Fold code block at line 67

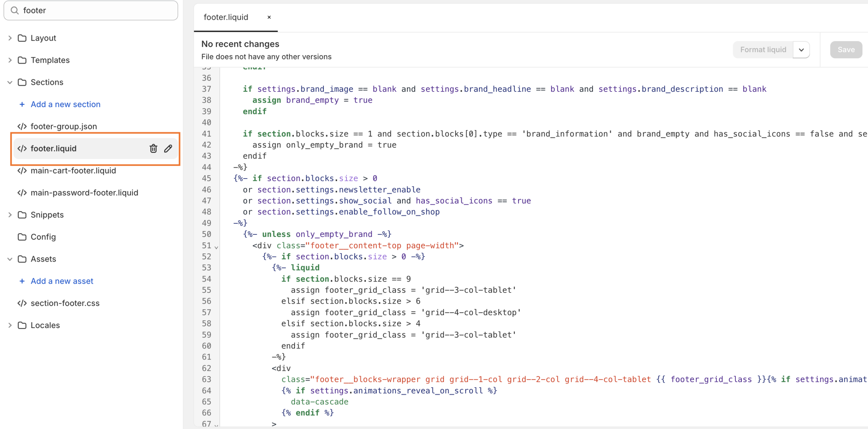[x=216, y=425]
